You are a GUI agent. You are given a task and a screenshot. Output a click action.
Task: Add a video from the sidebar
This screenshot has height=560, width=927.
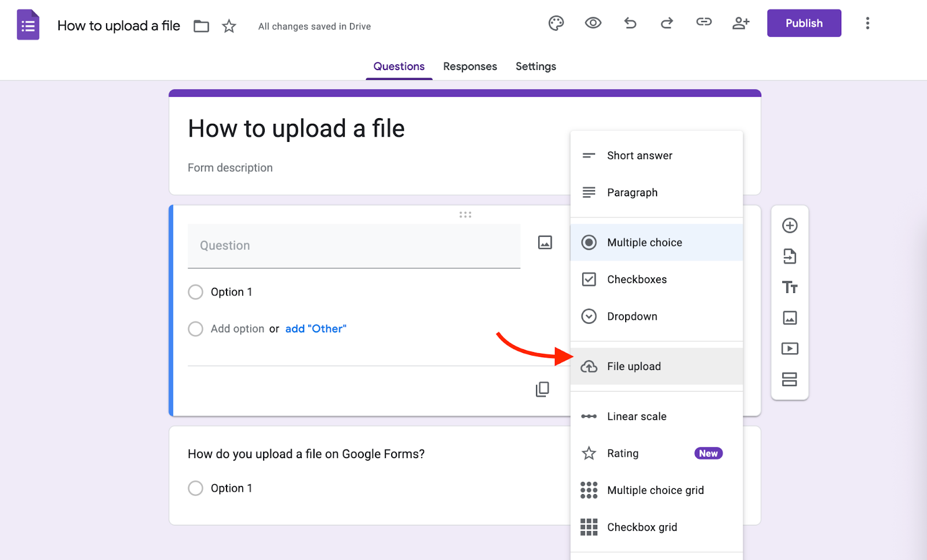coord(790,349)
